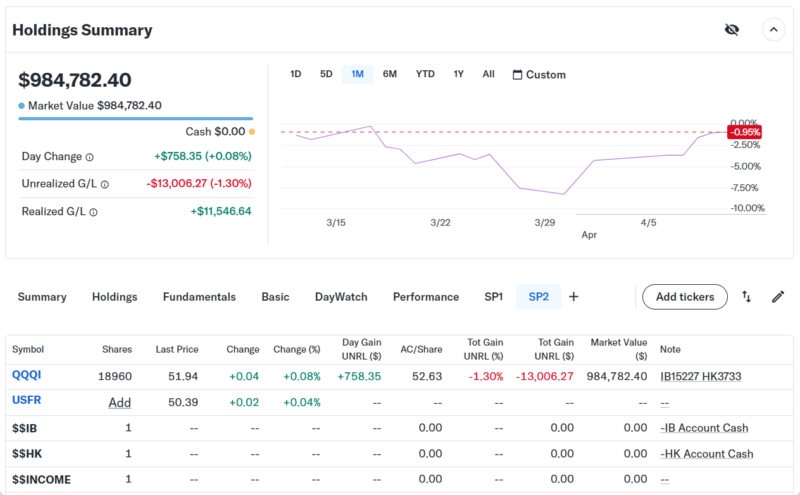The image size is (800, 495).
Task: Open the Custom date range calendar
Action: (539, 75)
